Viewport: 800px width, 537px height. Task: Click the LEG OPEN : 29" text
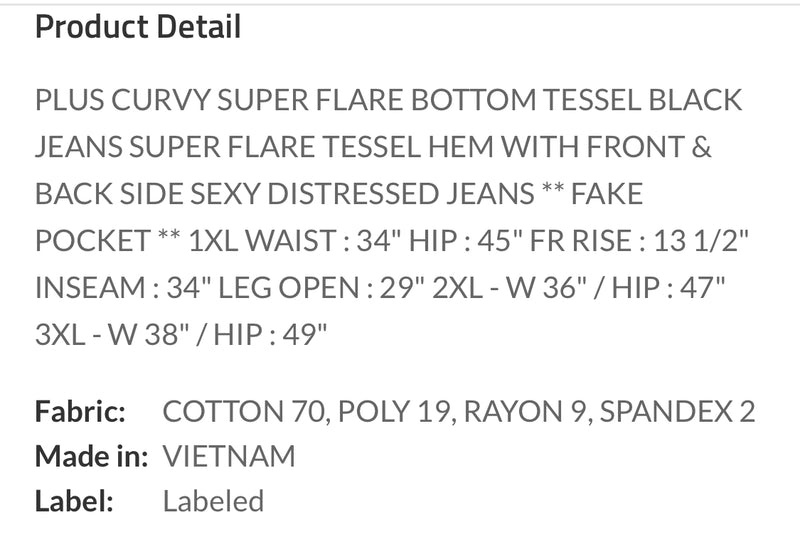321,287
